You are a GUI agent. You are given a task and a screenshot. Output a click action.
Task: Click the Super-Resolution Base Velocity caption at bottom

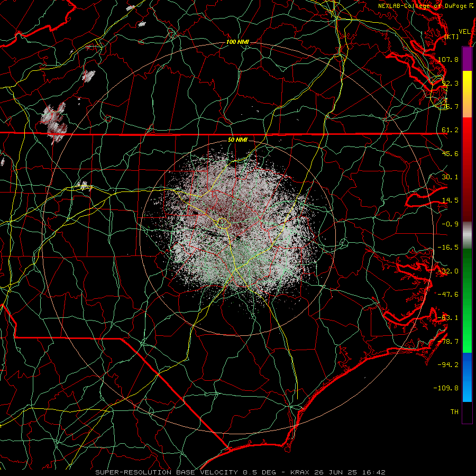[241, 472]
